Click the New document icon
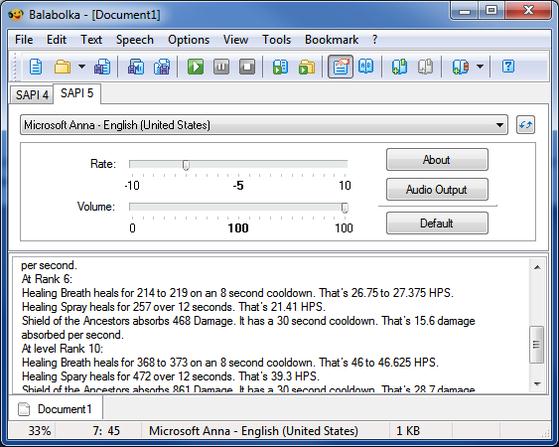This screenshot has width=559, height=447. click(36, 67)
